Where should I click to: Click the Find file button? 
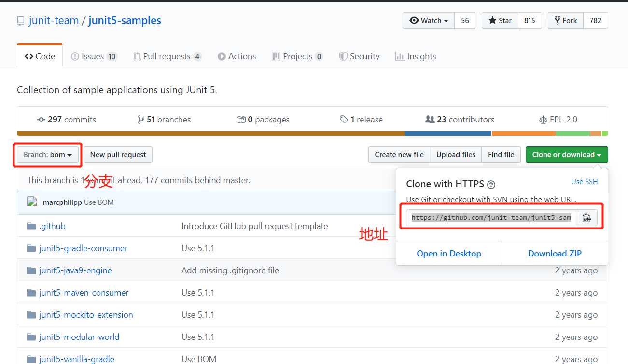click(x=501, y=155)
